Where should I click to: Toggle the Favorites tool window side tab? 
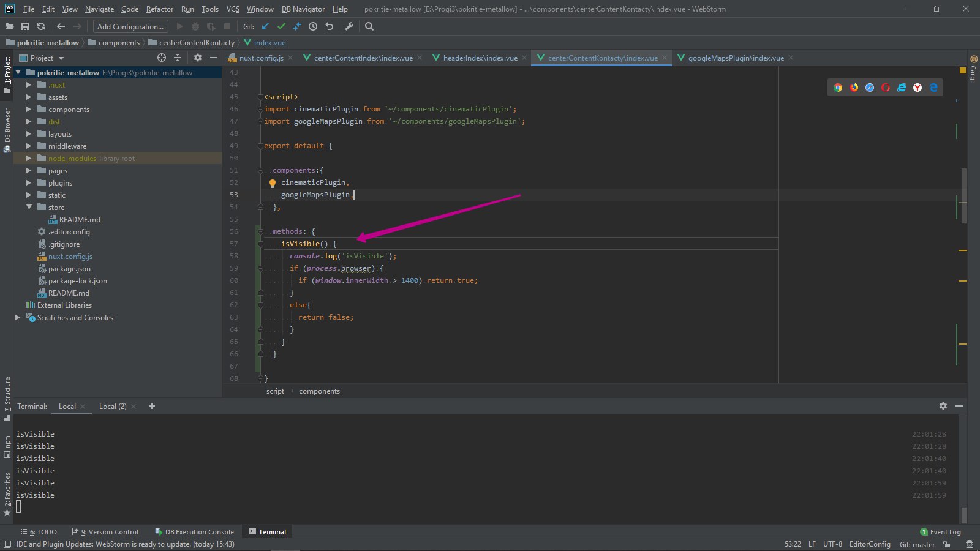7,493
